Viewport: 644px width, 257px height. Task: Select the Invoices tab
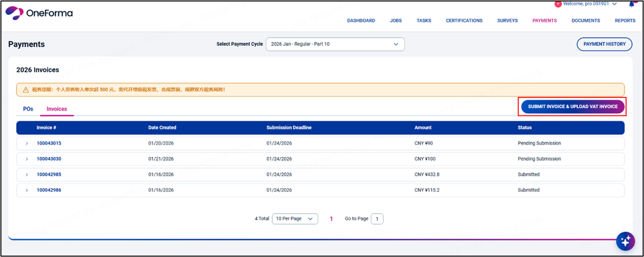click(x=56, y=109)
